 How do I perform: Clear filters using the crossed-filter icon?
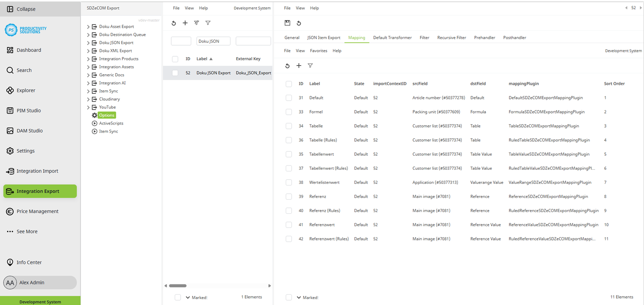coord(196,23)
